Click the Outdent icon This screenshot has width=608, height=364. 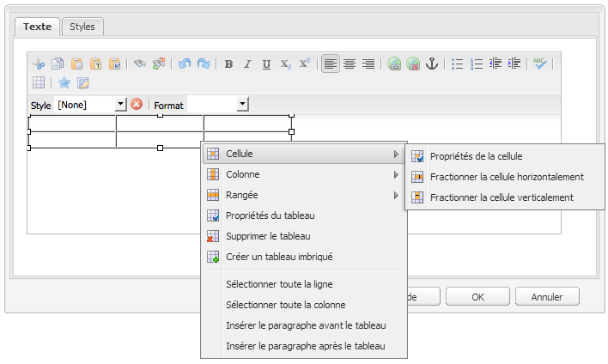click(496, 64)
